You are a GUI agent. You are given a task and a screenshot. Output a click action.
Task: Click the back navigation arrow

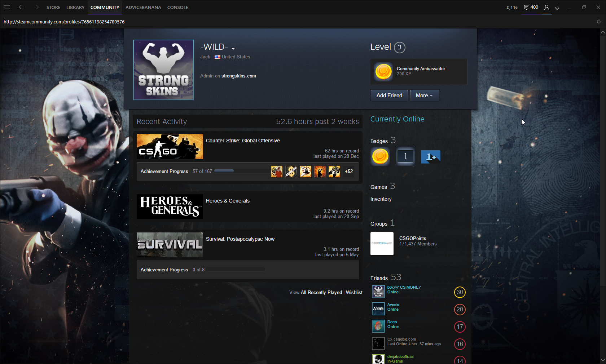click(x=22, y=7)
